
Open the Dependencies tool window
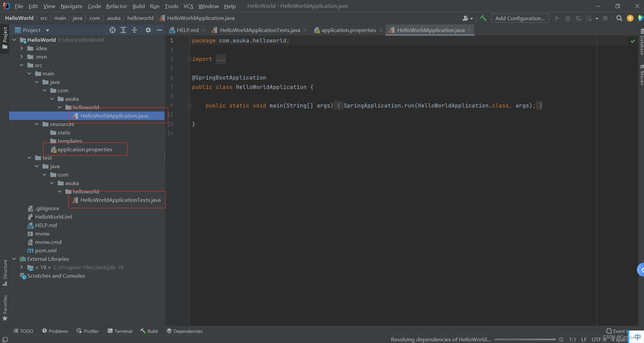184,331
